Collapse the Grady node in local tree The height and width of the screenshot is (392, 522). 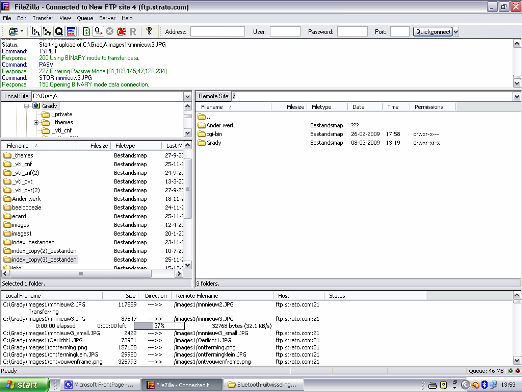point(26,106)
